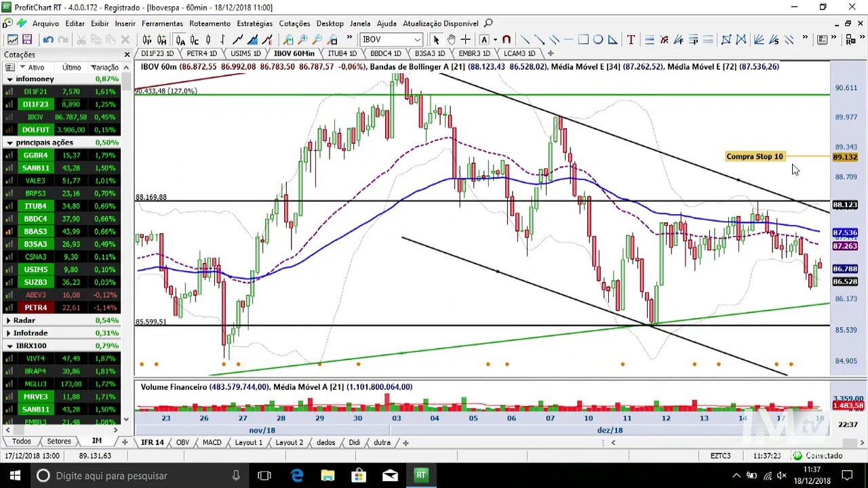Image resolution: width=868 pixels, height=488 pixels.
Task: Click the chart timeline scroll-left arrow
Action: 613,443
